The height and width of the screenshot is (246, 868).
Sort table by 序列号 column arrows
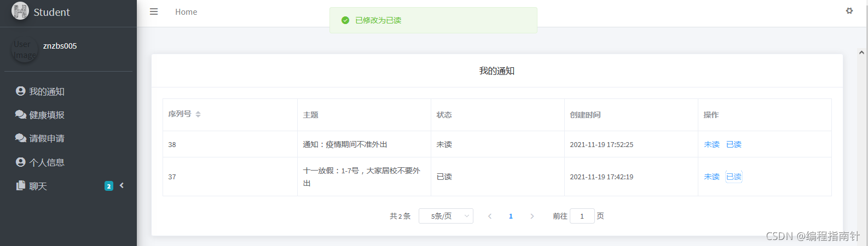[x=198, y=114]
